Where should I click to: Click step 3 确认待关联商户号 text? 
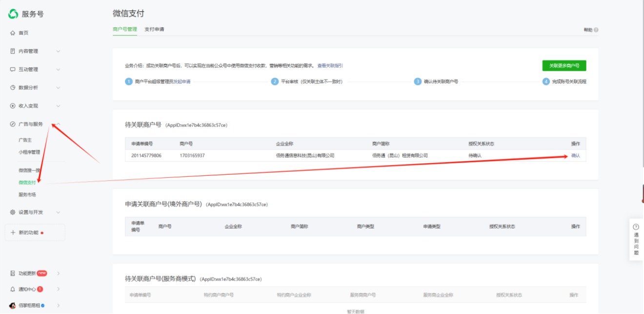click(x=441, y=82)
